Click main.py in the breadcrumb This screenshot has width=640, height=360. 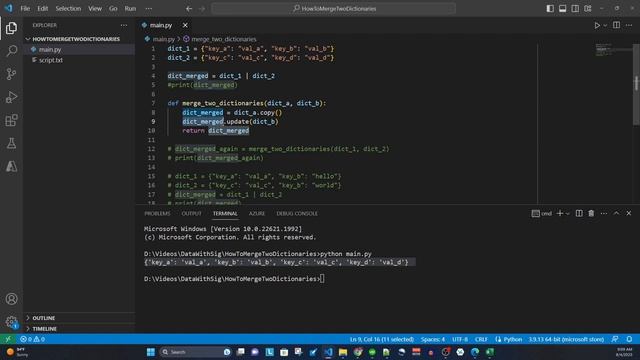[163, 39]
